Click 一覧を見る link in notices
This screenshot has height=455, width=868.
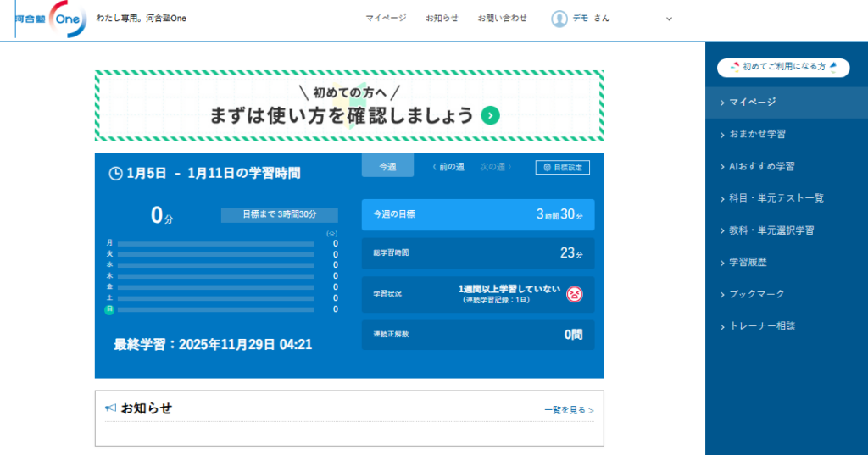pos(569,410)
